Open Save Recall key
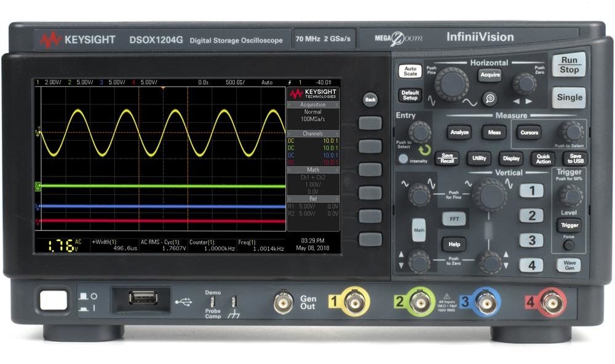 447,159
